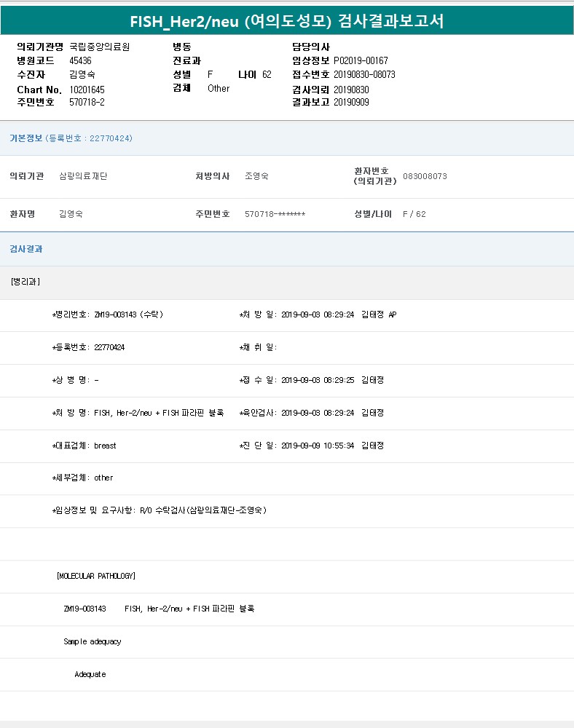Click the patient name '김영숙' in 환자명 row
Viewport: 574px width, 728px height.
pyautogui.click(x=71, y=214)
